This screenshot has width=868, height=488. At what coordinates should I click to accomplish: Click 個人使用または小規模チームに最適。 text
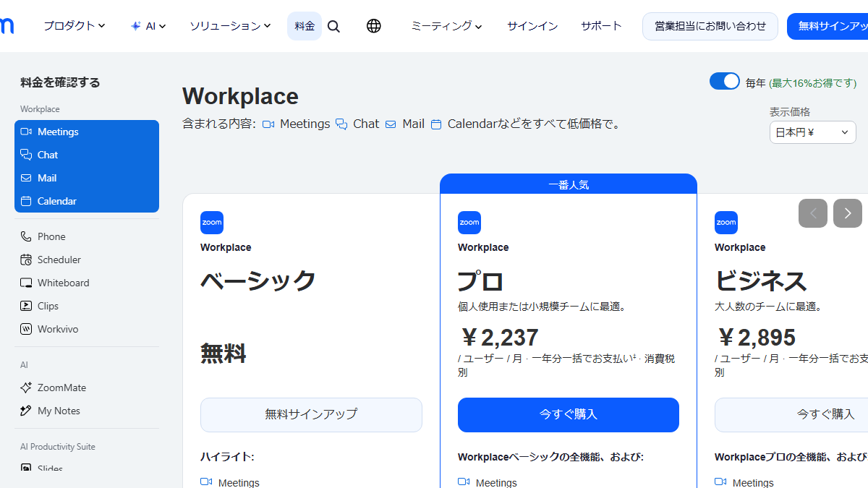(542, 307)
